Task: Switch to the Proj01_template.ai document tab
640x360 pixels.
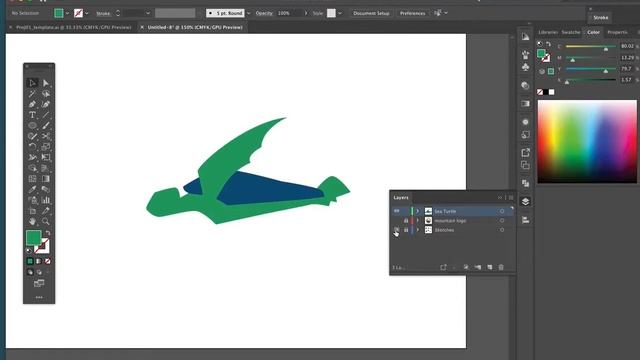Action: pyautogui.click(x=73, y=27)
